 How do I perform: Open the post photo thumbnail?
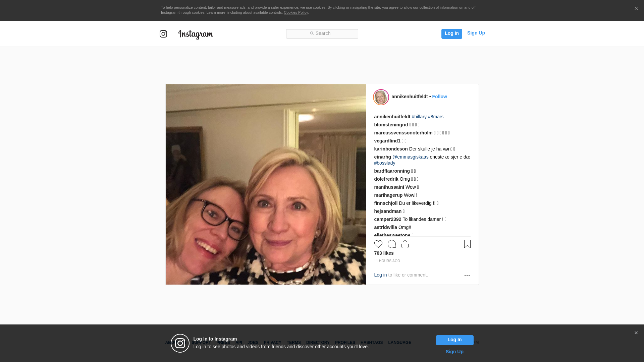(266, 184)
